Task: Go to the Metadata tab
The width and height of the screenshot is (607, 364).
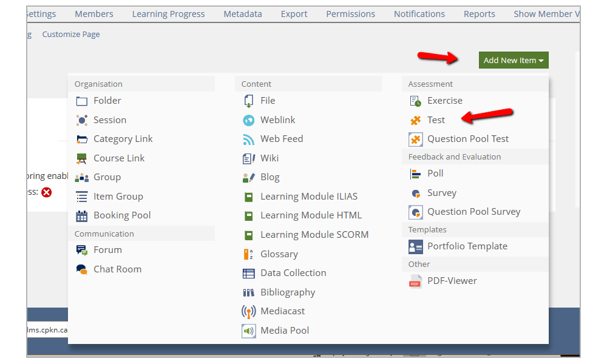Action: click(243, 14)
